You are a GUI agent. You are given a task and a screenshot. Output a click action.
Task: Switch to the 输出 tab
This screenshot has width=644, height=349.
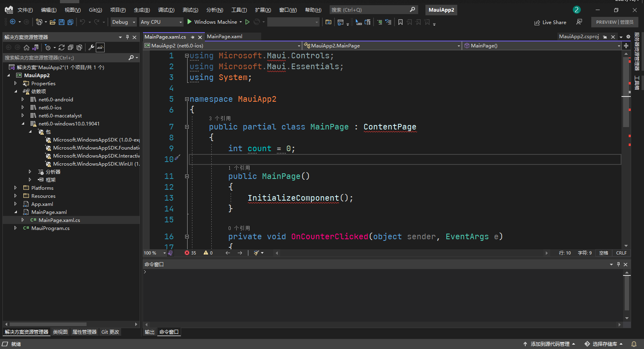[150, 332]
